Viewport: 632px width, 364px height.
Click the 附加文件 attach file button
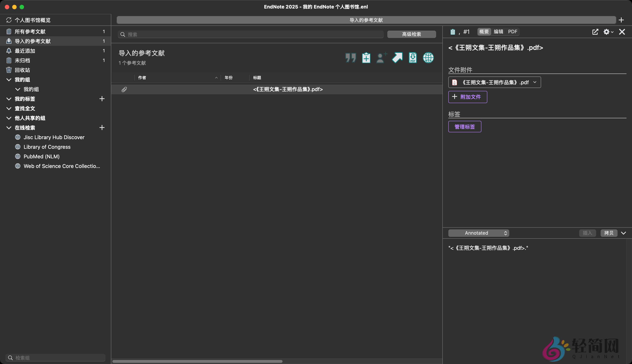click(468, 97)
